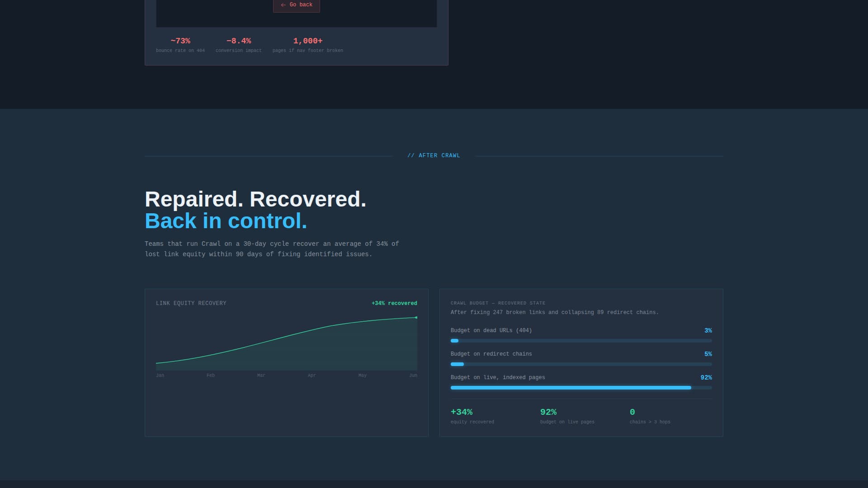
Task: Click the 3% dead URLs value
Action: pos(708,331)
